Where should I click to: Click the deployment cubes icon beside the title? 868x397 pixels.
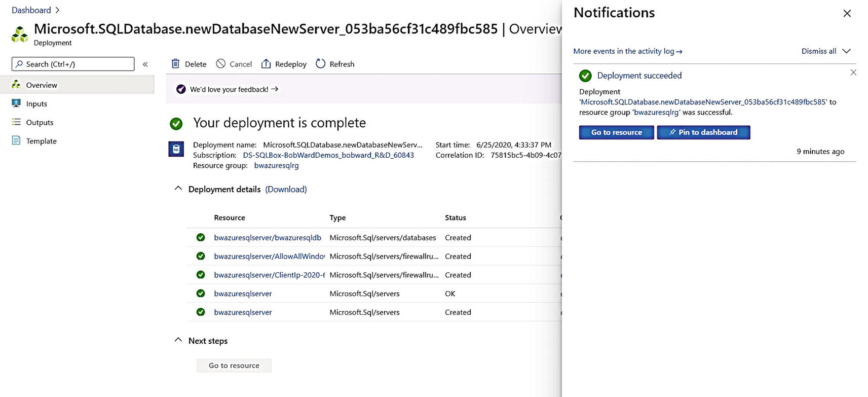pos(20,34)
